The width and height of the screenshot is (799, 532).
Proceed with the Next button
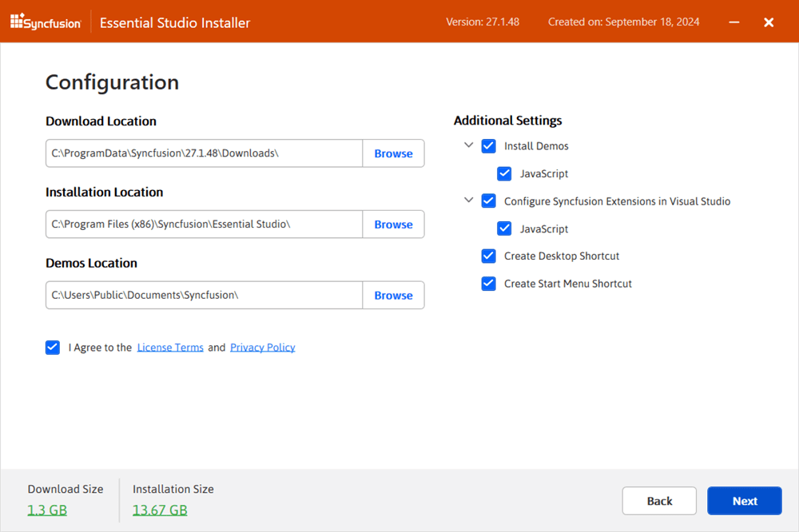point(745,501)
